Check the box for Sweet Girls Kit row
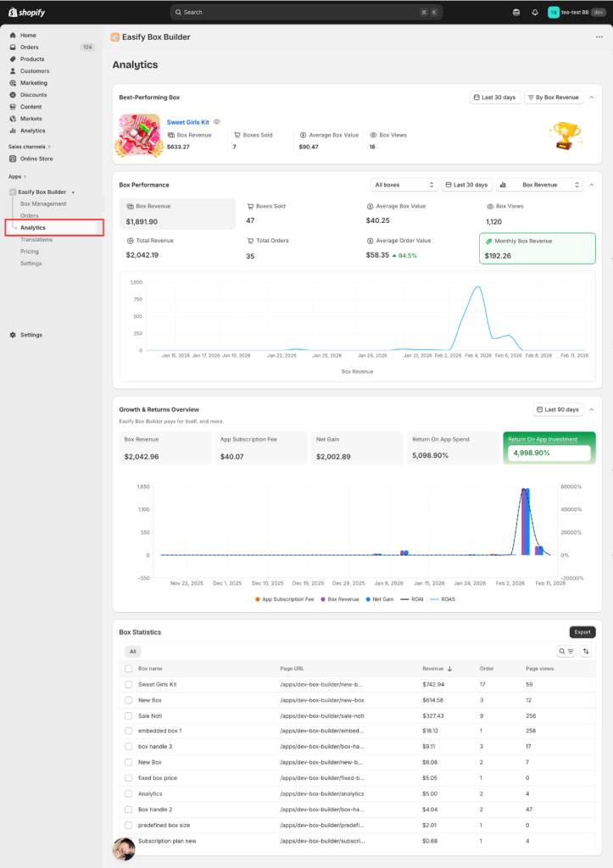Screen dimensions: 613x868 pyautogui.click(x=129, y=684)
